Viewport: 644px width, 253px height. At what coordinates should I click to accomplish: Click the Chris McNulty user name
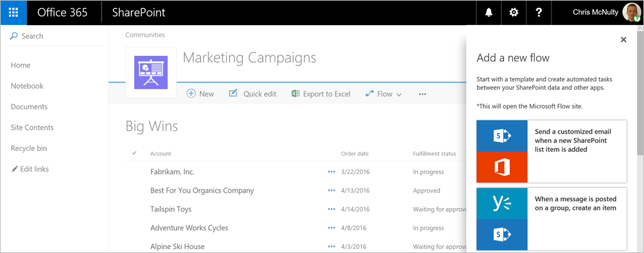(x=596, y=12)
